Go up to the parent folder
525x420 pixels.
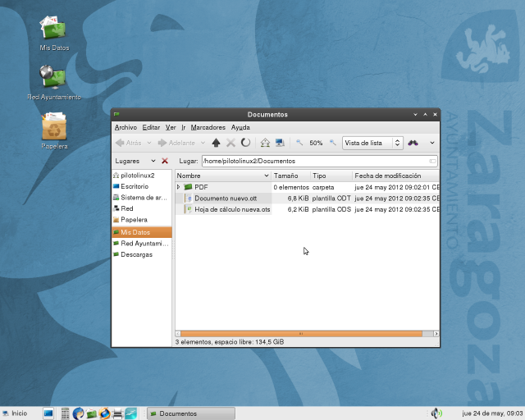tap(216, 143)
